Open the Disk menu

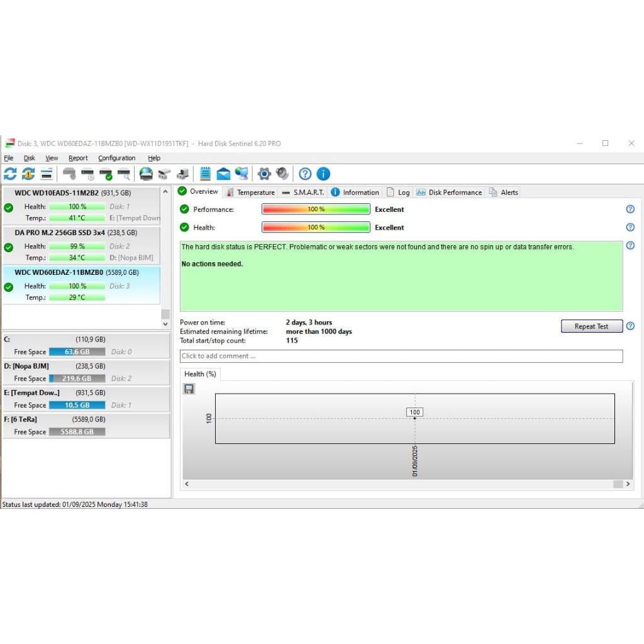[30, 158]
